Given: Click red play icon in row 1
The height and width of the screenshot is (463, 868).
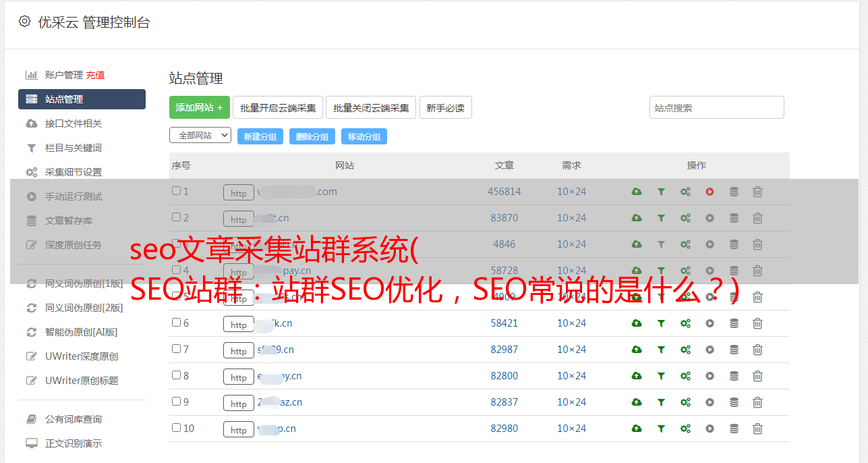Looking at the screenshot, I should [x=710, y=192].
